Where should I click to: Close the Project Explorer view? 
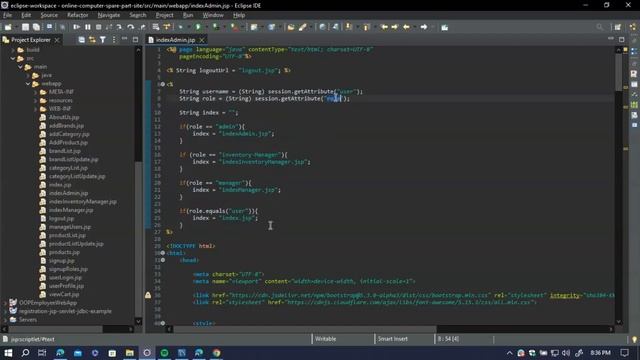(x=57, y=40)
